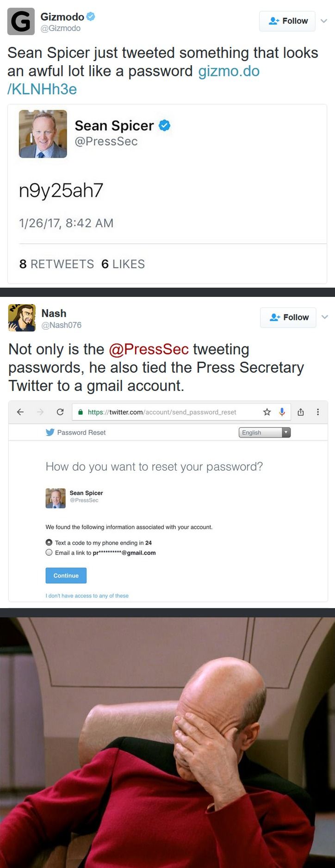Click the bookmark star icon

coord(267,412)
